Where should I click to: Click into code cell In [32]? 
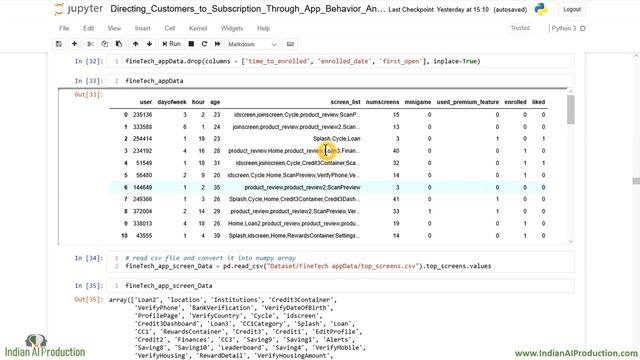[340, 61]
